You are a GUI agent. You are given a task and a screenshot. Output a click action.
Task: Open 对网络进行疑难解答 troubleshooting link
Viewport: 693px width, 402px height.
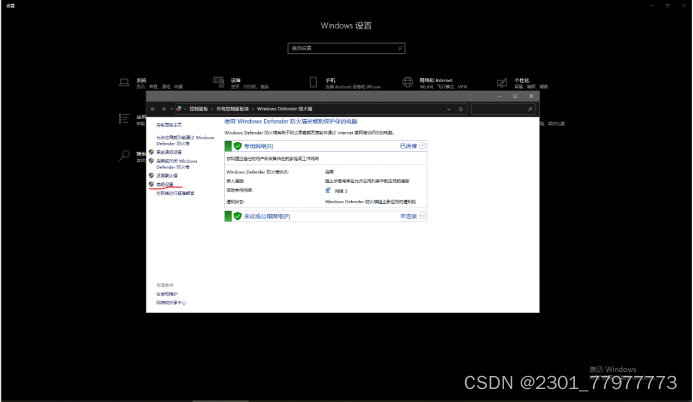(175, 193)
